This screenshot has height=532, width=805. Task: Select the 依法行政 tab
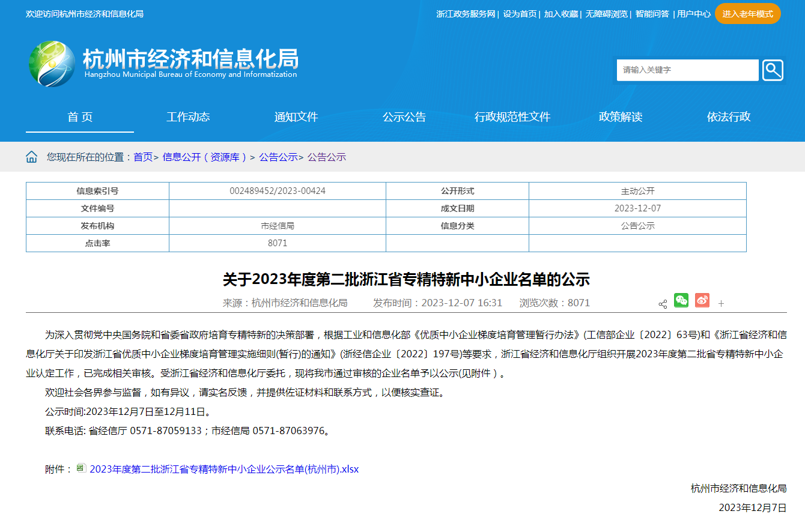pyautogui.click(x=728, y=117)
